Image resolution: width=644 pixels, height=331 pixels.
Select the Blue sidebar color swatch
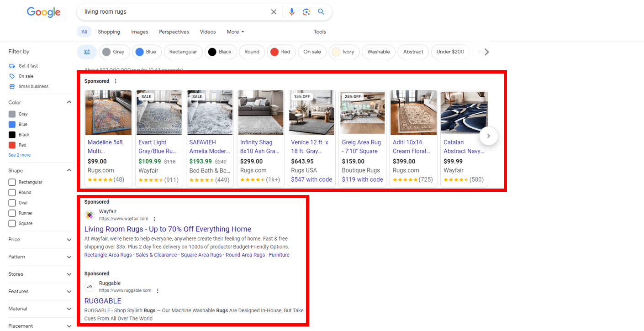(12, 125)
